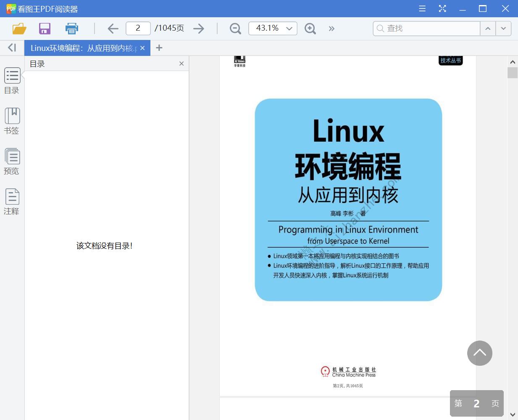Collapse the left sidebar
The image size is (518, 420).
(x=11, y=48)
